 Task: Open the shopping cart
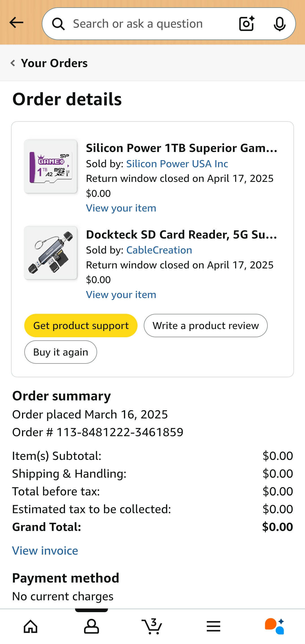click(x=152, y=626)
